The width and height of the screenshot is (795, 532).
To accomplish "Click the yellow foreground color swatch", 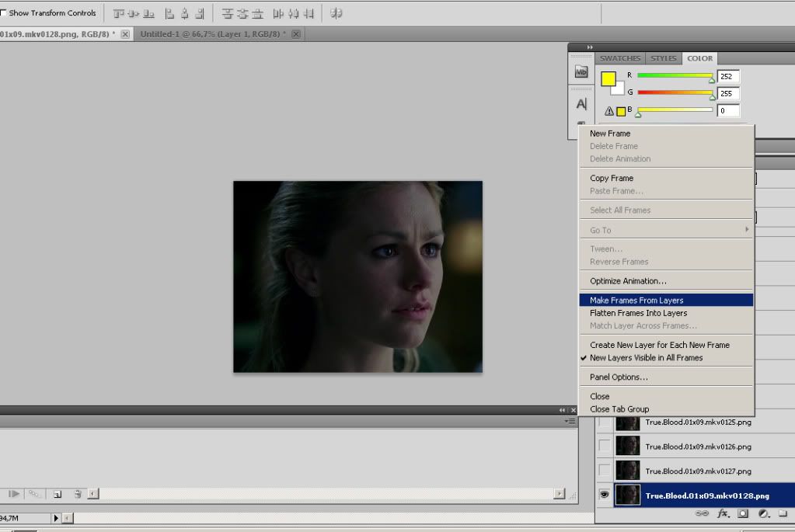I will point(608,78).
